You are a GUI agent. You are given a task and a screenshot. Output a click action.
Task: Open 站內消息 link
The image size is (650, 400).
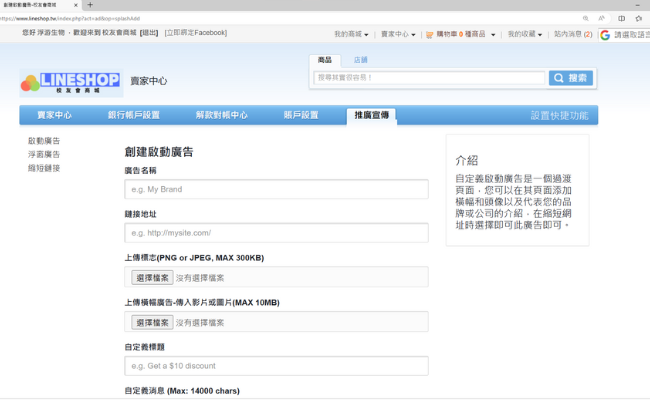point(573,34)
